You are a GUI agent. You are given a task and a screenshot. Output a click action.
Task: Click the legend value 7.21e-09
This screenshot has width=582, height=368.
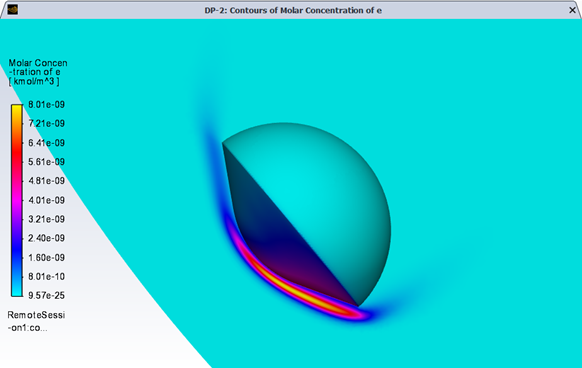click(46, 124)
